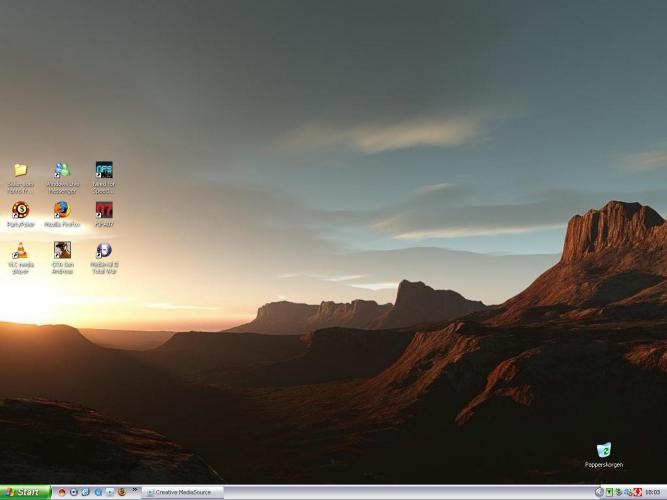Select the Windows Live Messenger shortcut
Viewport: 667px width, 500px height.
click(62, 170)
